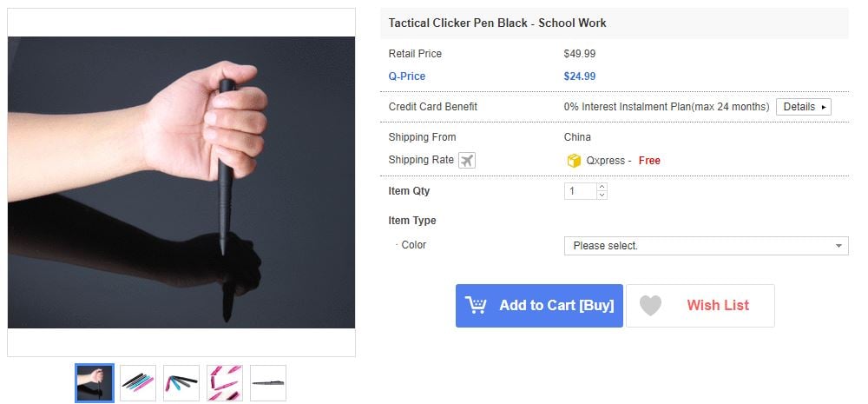Add item to Wish List
The height and width of the screenshot is (404, 868).
pyautogui.click(x=700, y=306)
